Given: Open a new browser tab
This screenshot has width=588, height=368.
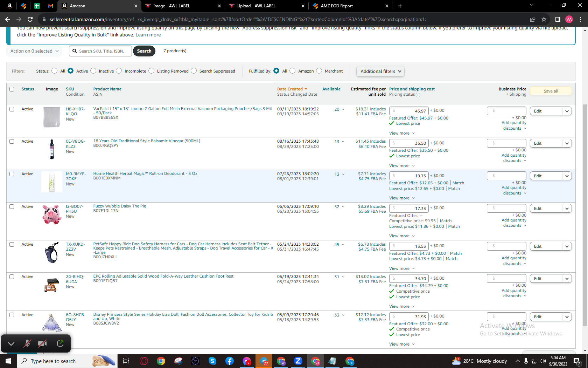Looking at the screenshot, I should (400, 6).
